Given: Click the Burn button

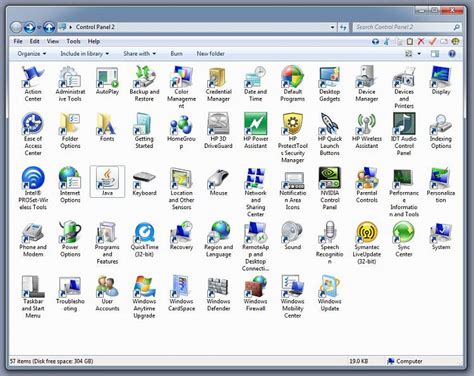Looking at the screenshot, I should point(176,54).
